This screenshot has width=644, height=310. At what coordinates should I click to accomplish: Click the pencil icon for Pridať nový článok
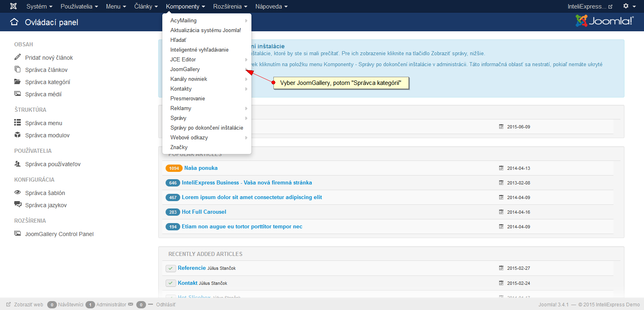point(17,57)
